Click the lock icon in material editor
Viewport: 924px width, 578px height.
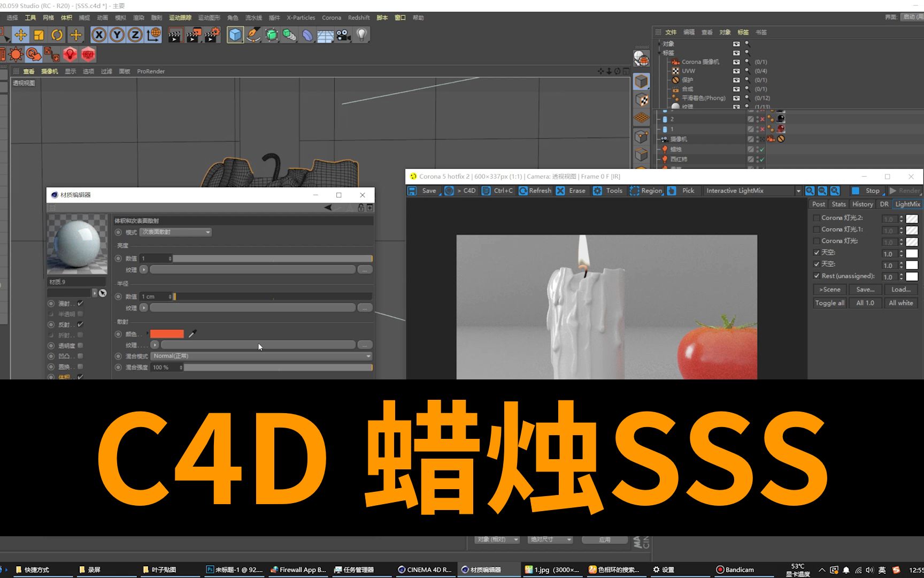tap(361, 208)
